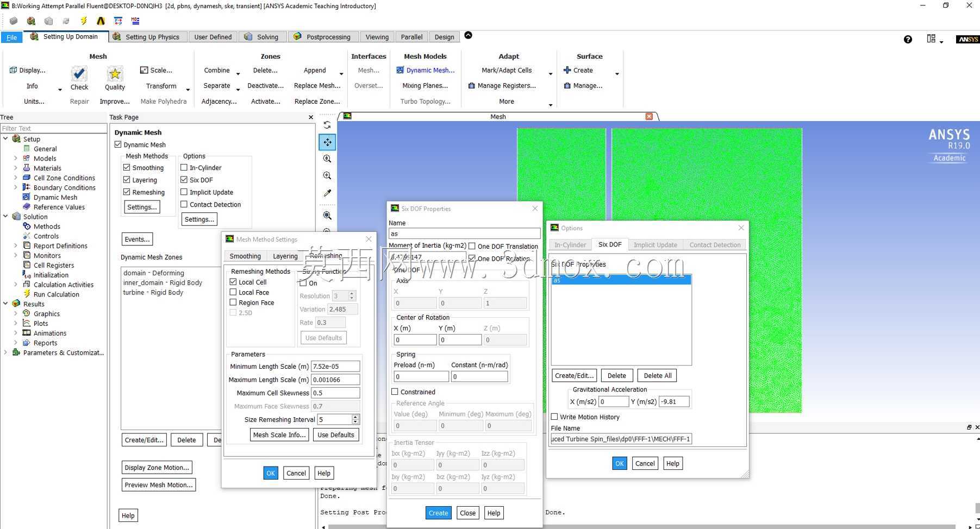The height and width of the screenshot is (529, 980).
Task: Enable One DOF Translation
Action: tap(472, 246)
